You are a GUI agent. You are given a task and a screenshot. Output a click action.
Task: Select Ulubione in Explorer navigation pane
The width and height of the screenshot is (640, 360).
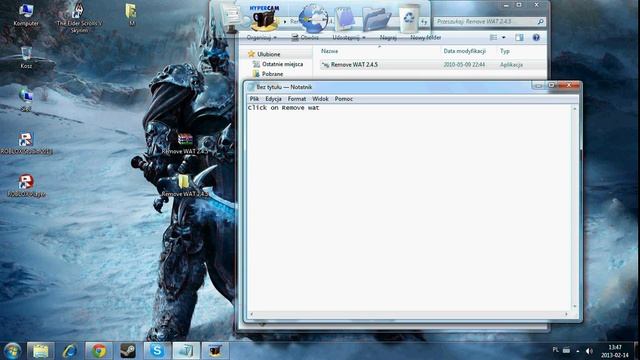pyautogui.click(x=269, y=54)
